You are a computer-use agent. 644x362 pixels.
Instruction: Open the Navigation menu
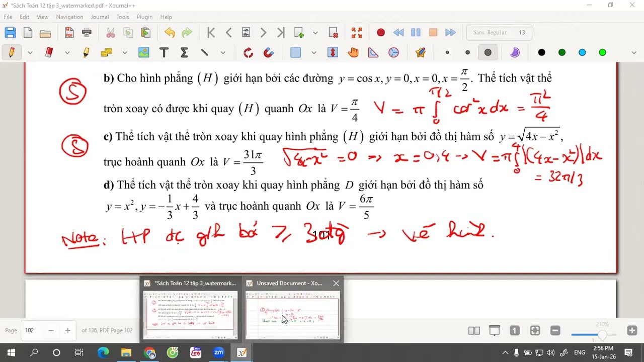[x=69, y=17]
